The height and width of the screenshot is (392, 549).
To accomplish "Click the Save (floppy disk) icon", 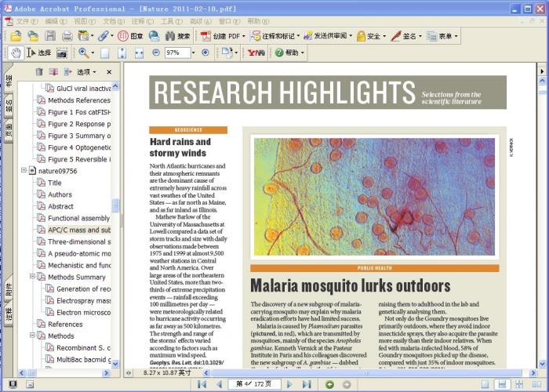I will 50,36.
